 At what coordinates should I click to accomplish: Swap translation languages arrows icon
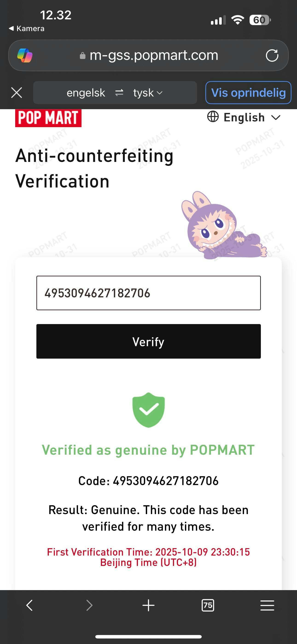119,93
